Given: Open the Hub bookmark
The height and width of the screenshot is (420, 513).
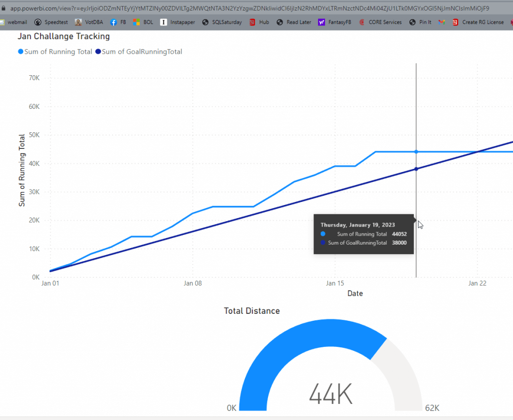Looking at the screenshot, I should coord(259,22).
